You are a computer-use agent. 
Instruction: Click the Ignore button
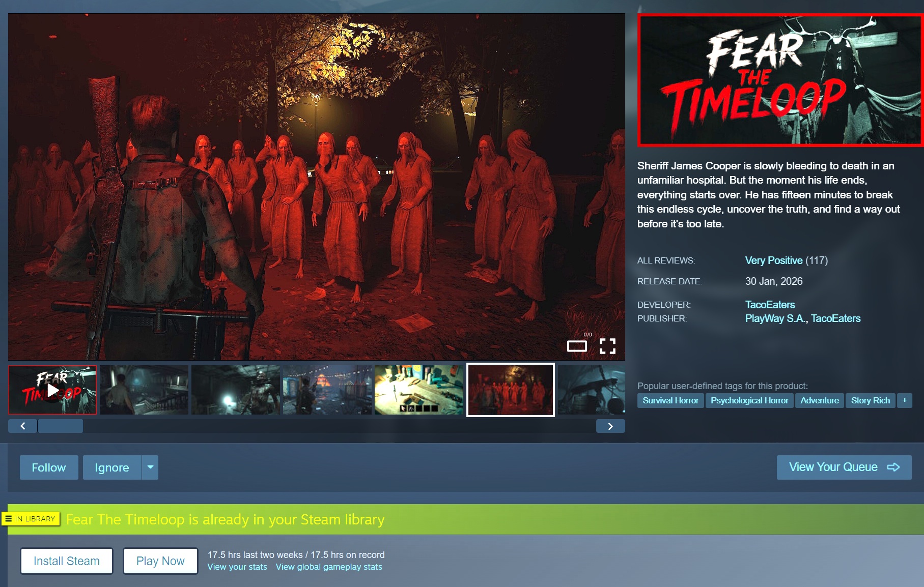[112, 467]
